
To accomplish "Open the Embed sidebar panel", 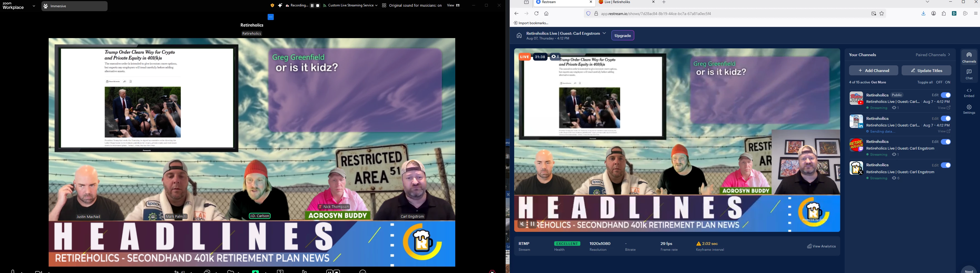I will coord(969,93).
